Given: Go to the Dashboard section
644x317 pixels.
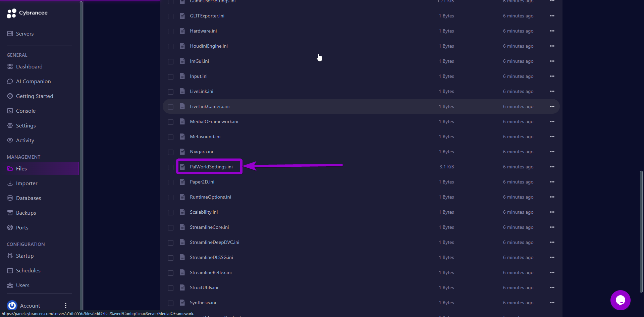Looking at the screenshot, I should click(x=29, y=66).
